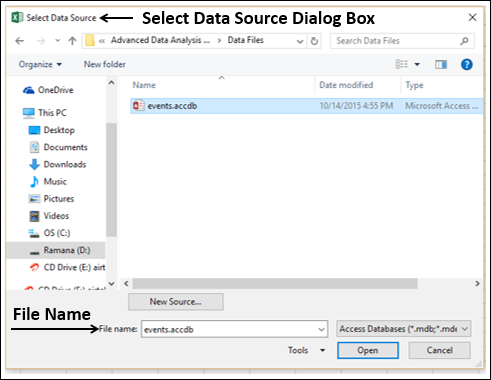Click the Downloads arrow icon

point(34,164)
